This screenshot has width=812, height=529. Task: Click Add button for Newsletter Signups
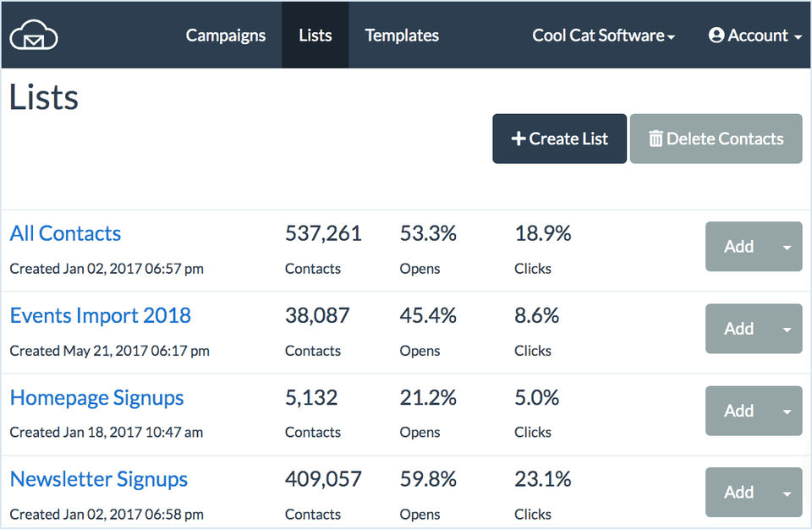point(739,493)
